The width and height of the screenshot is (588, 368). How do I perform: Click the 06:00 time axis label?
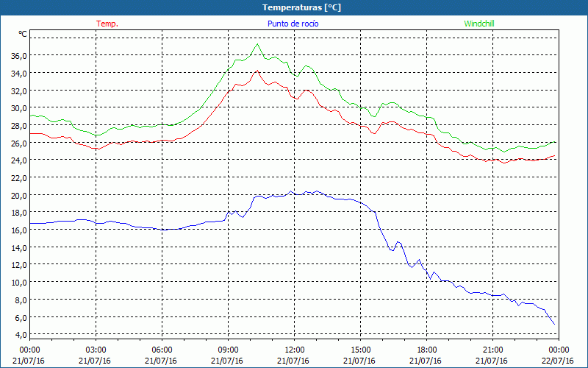click(162, 350)
